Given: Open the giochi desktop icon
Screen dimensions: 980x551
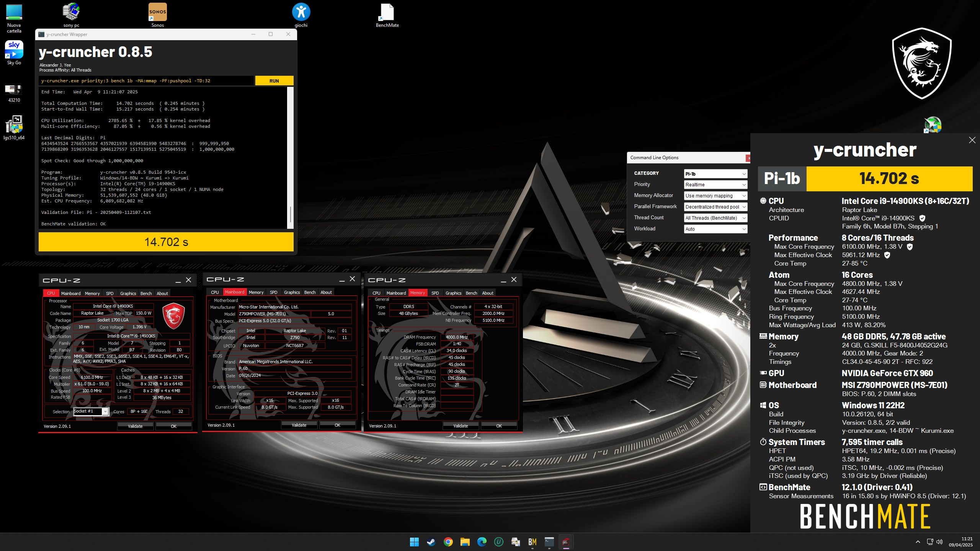Looking at the screenshot, I should [301, 15].
